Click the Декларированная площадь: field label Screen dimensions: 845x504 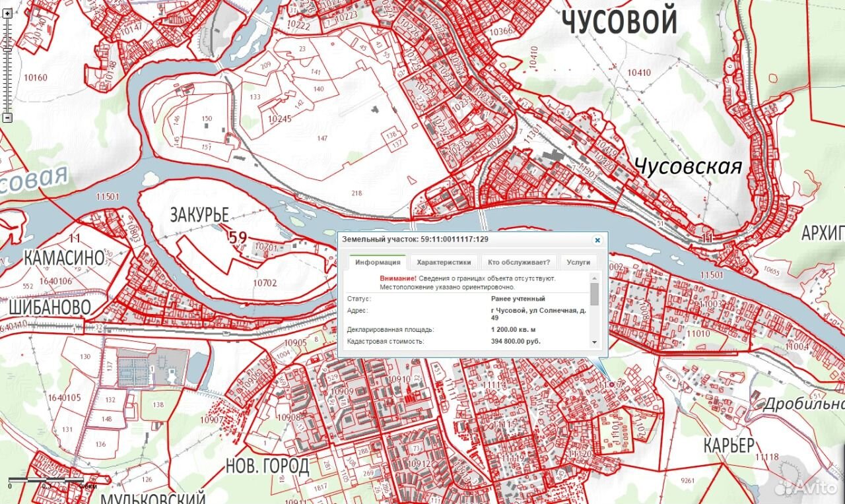coord(390,329)
